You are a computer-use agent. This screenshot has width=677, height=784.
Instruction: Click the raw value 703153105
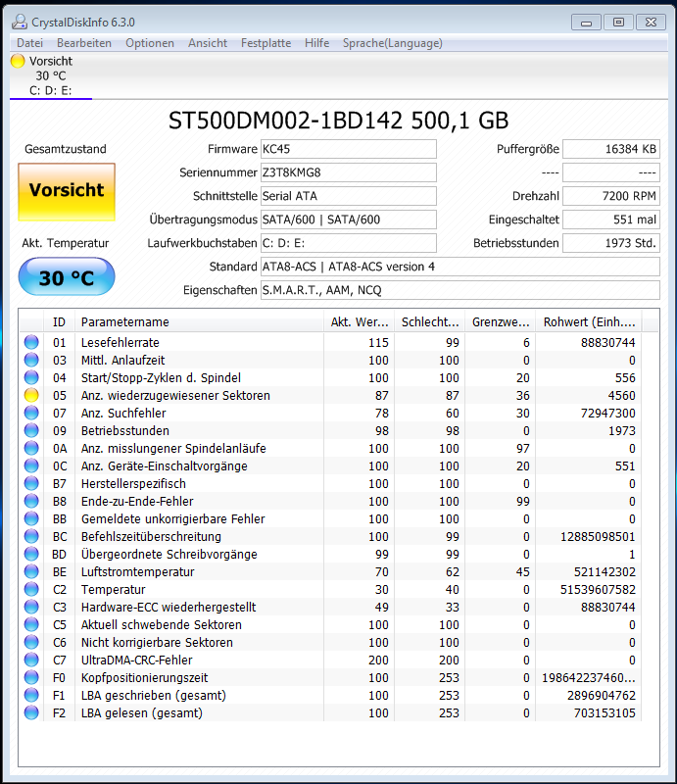point(604,713)
